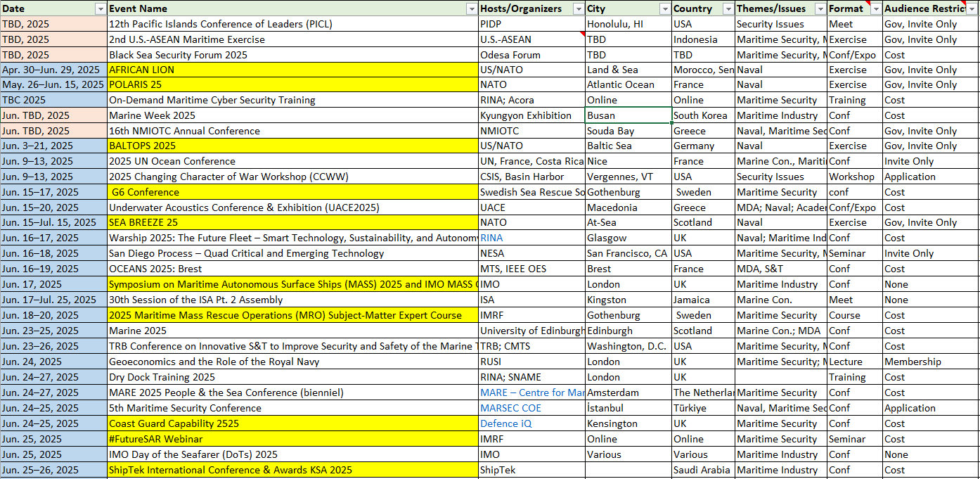980x479 pixels.
Task: Select the date cell May. 26–Jun. 15, 2025
Action: 53,84
